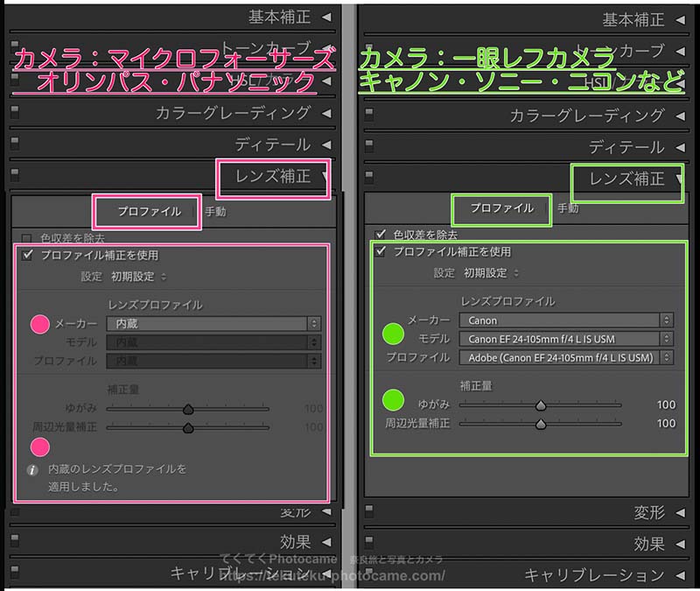
Task: Toggle 変形 panel switch in right screenshot
Action: click(x=368, y=511)
